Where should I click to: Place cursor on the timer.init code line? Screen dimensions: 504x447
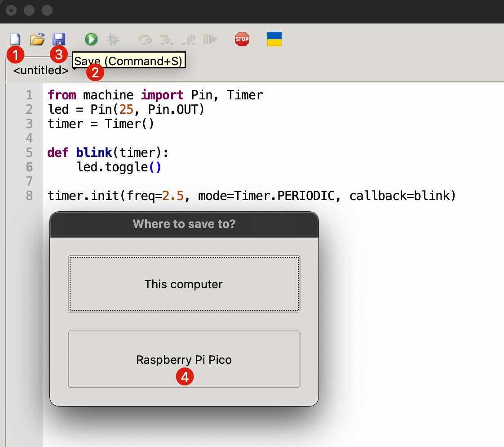(252, 196)
